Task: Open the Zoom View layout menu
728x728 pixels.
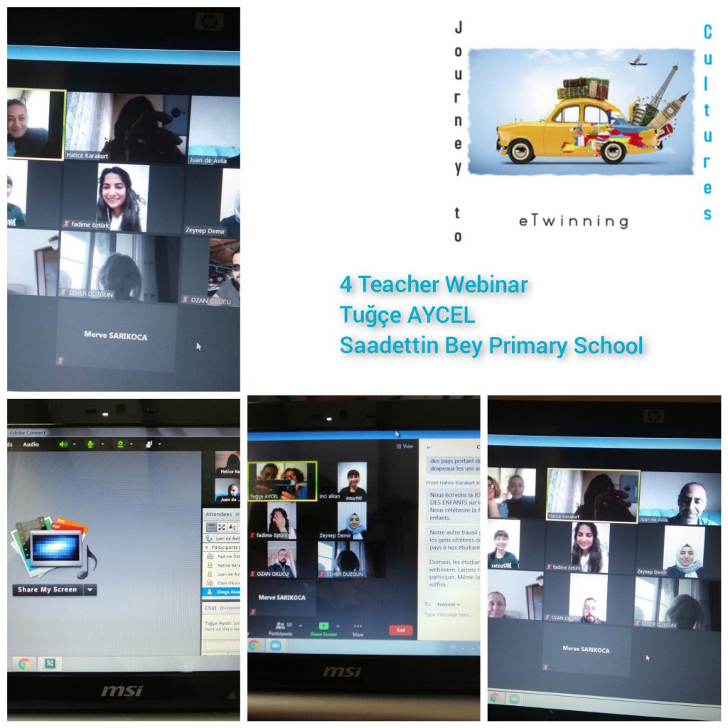Action: [x=405, y=446]
